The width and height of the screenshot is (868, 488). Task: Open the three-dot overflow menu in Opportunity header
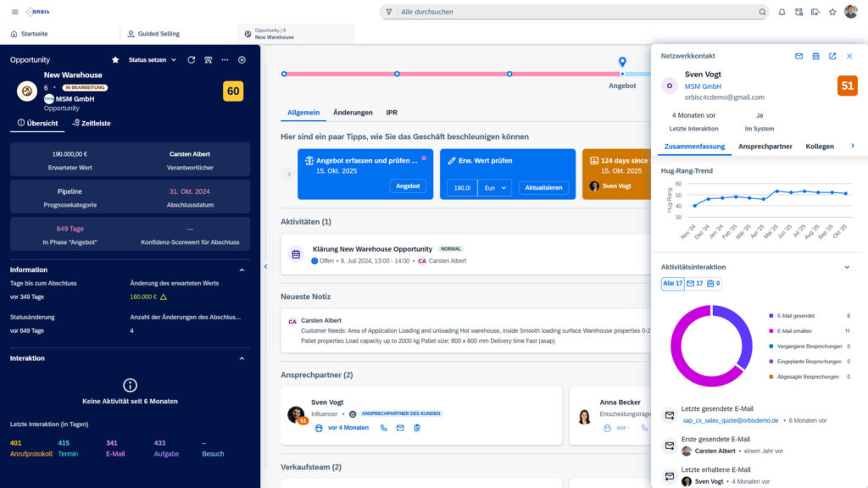pyautogui.click(x=225, y=60)
